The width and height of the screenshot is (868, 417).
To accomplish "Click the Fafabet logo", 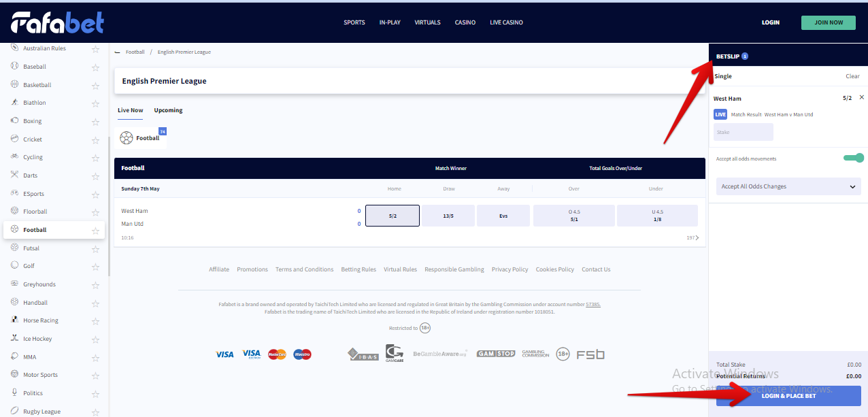I will click(58, 22).
